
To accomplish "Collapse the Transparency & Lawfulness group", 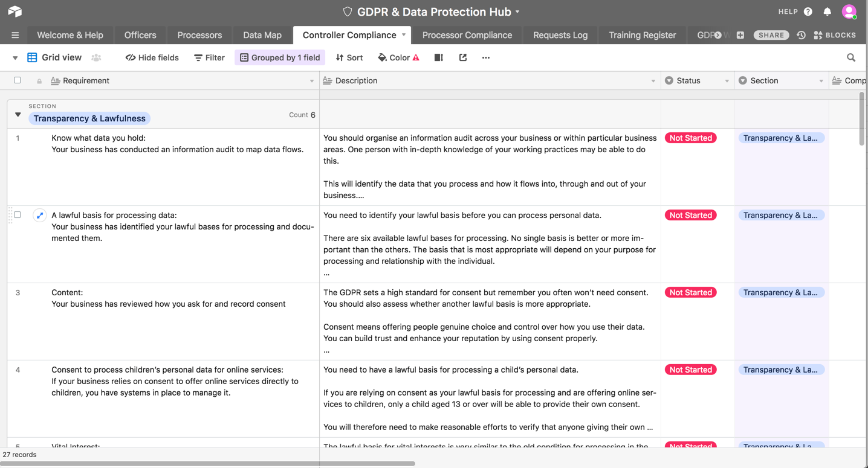I will (17, 114).
